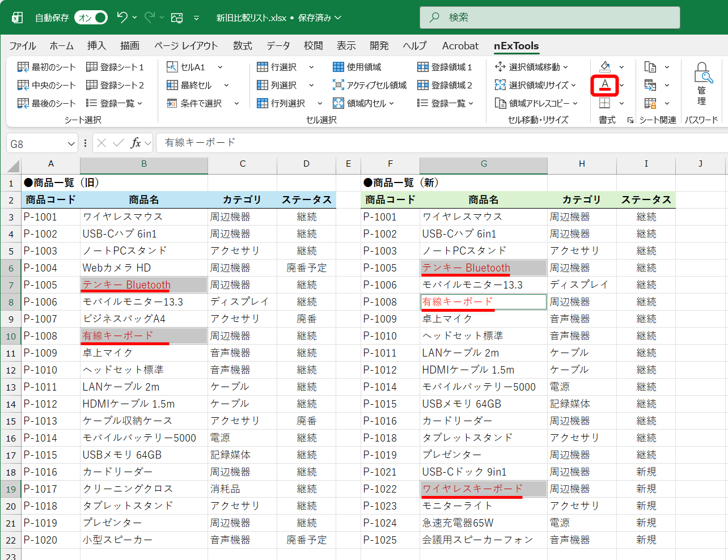Open the Undo history dropdown arrow

pyautogui.click(x=135, y=18)
